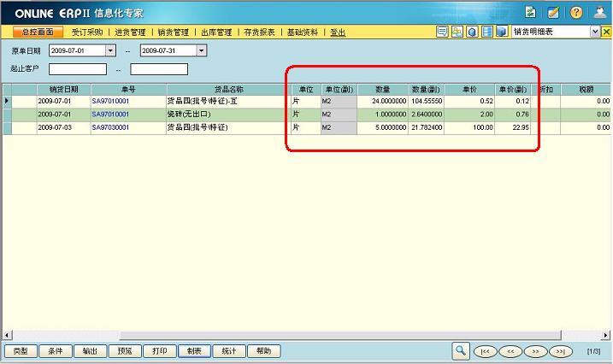Close the report with green X icon

pos(604,32)
